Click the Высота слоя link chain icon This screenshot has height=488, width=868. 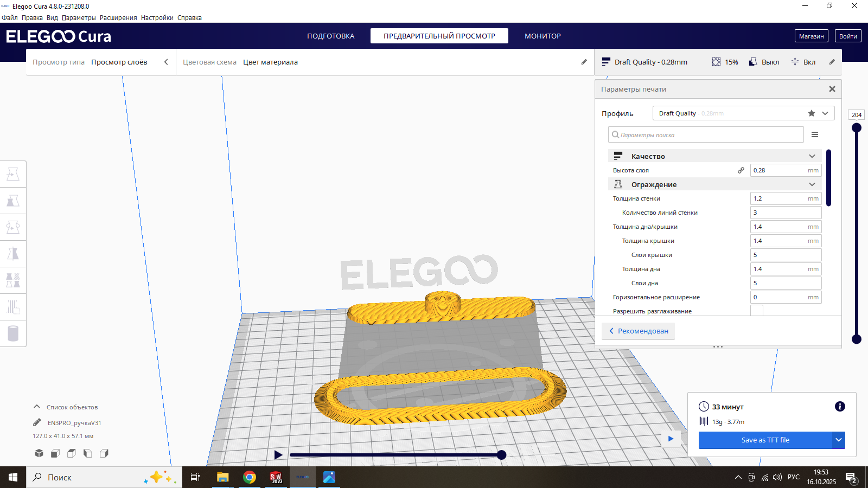(741, 170)
